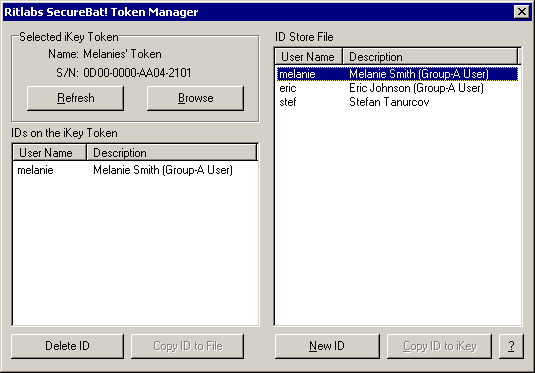Click the Copy ID to iKey button
Viewport: 535px width, 373px height.
pos(439,346)
